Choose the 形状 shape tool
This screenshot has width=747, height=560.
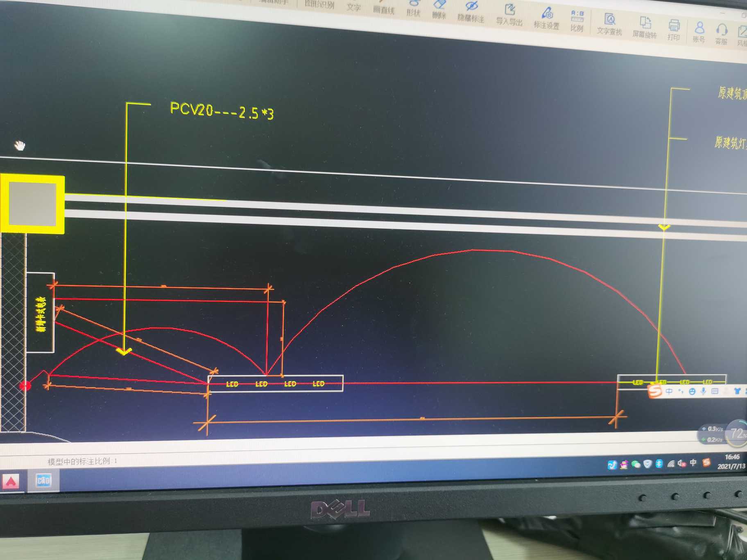coord(413,9)
